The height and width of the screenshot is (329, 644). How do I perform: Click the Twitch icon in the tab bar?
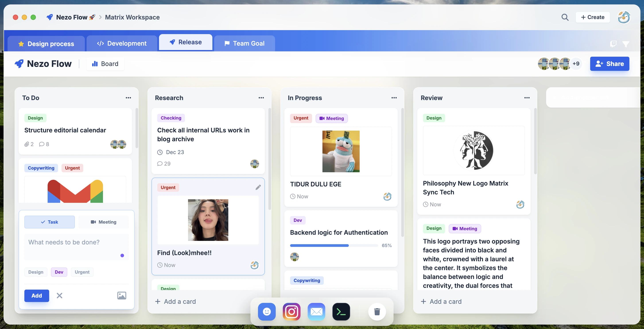click(x=613, y=44)
